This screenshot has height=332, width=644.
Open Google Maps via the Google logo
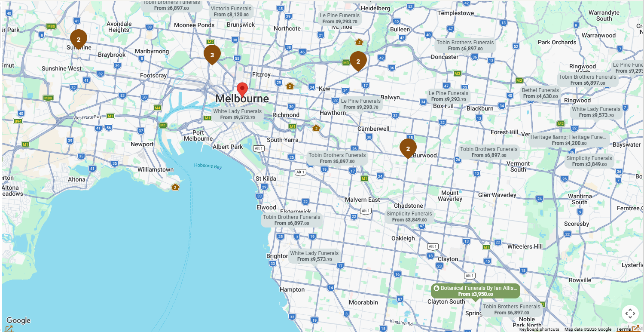(x=18, y=320)
